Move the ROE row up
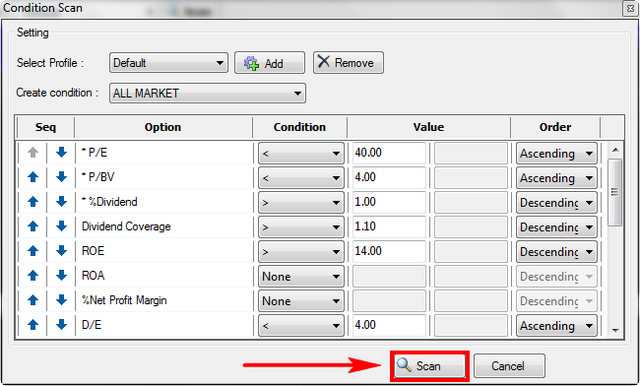The height and width of the screenshot is (386, 640). (x=33, y=251)
